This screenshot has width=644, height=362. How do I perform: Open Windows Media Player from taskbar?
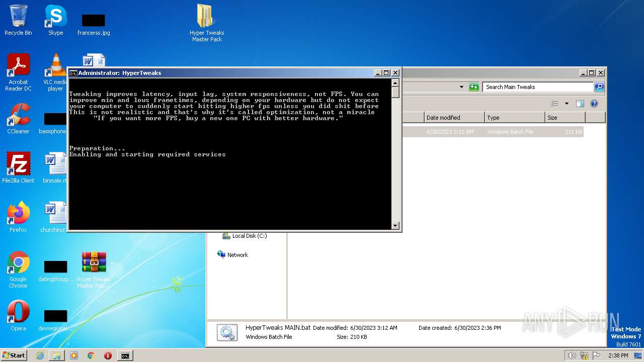tap(74, 355)
